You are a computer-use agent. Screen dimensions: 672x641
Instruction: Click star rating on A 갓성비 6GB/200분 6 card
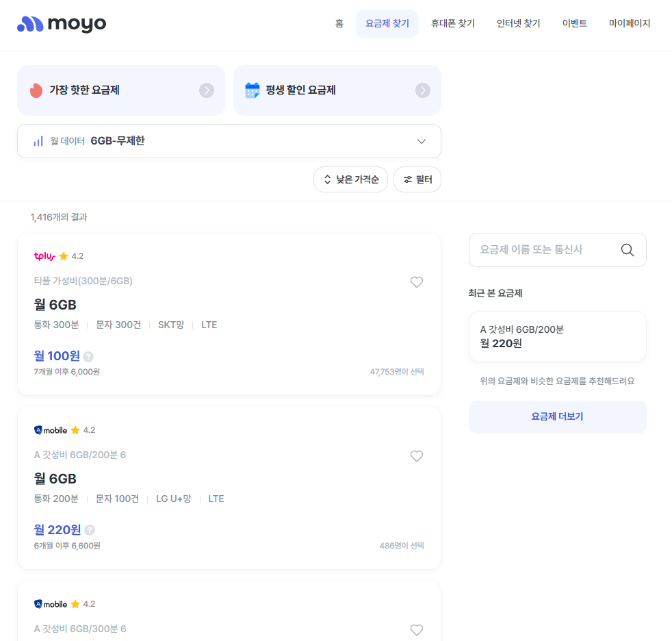83,430
